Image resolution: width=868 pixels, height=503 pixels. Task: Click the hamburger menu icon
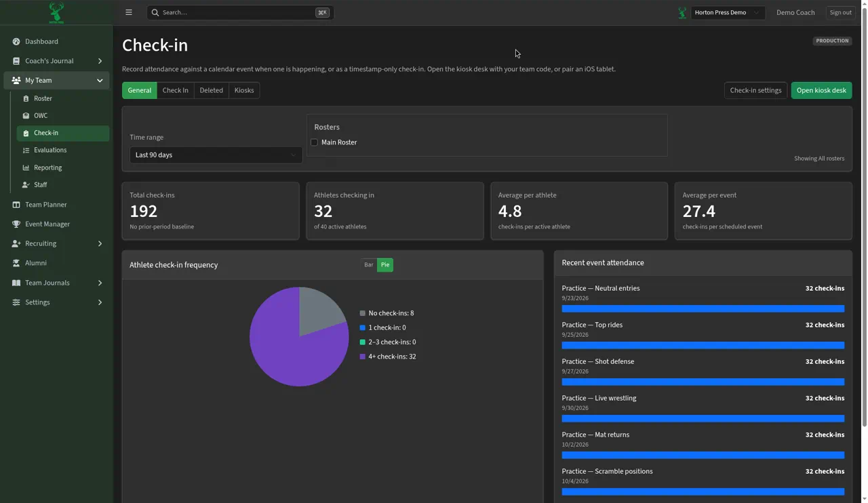pos(129,12)
